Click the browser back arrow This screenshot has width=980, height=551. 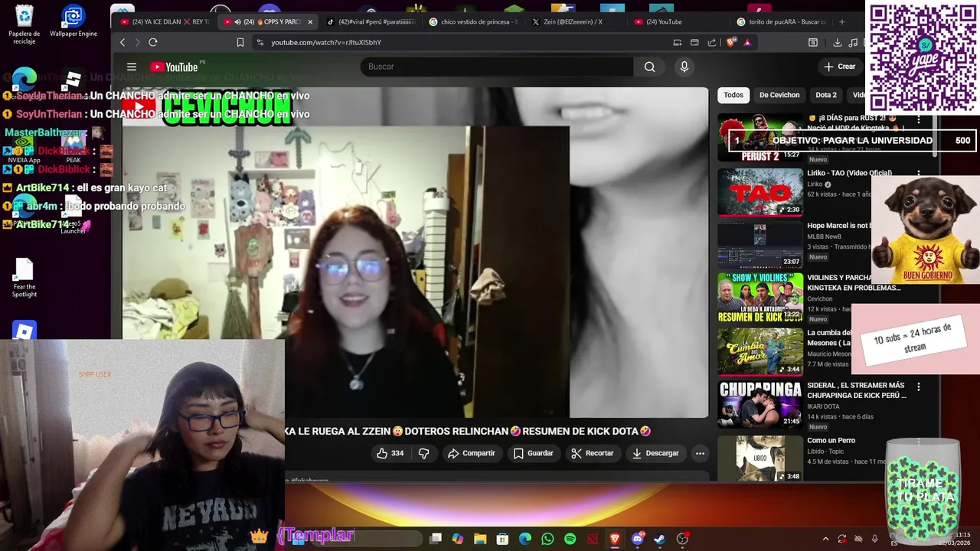point(122,42)
